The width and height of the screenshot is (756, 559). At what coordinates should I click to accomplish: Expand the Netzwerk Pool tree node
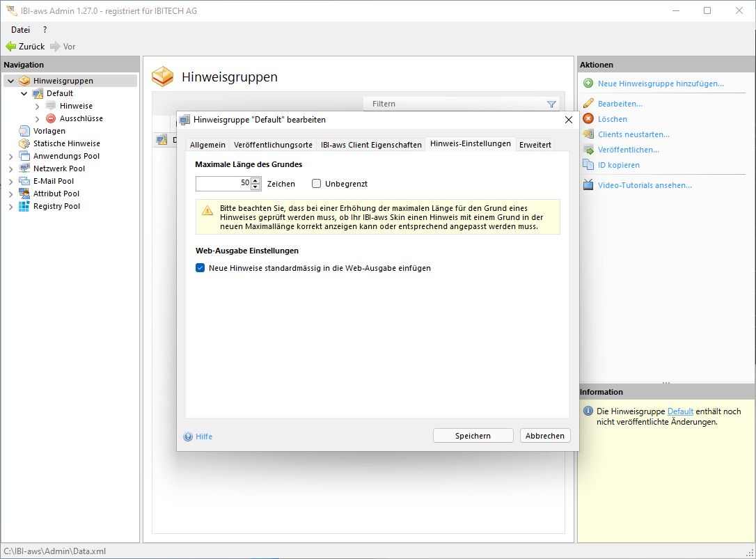(10, 168)
